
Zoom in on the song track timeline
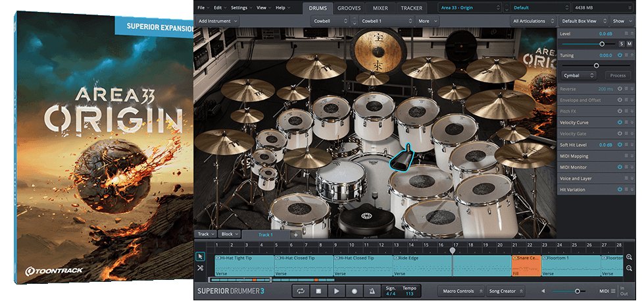(630, 257)
